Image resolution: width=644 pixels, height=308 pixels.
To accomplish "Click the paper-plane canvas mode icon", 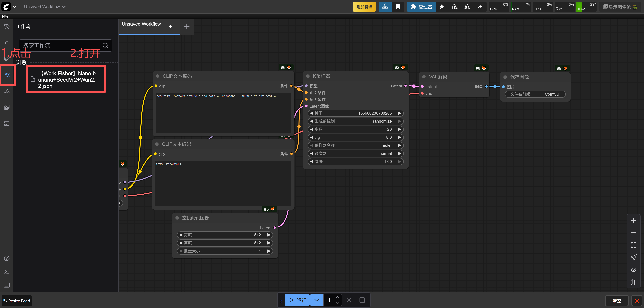I will tap(633, 257).
